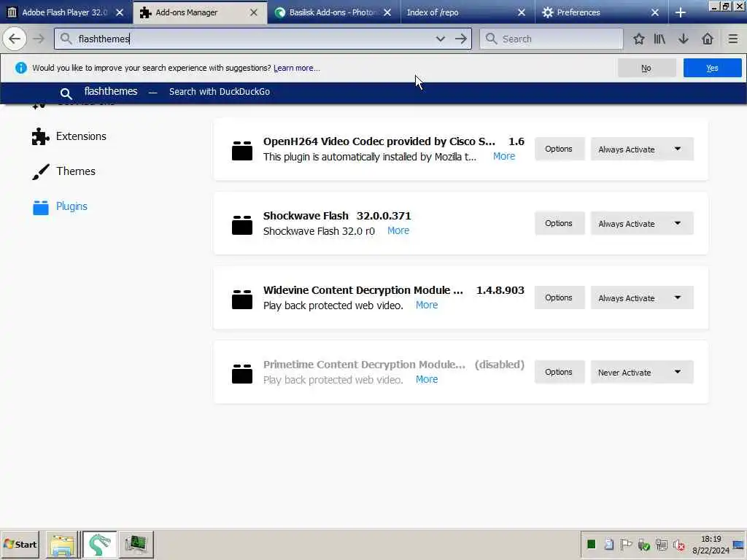Open the Extensions category in sidebar
Viewport: 747px width, 560px height.
pos(69,136)
